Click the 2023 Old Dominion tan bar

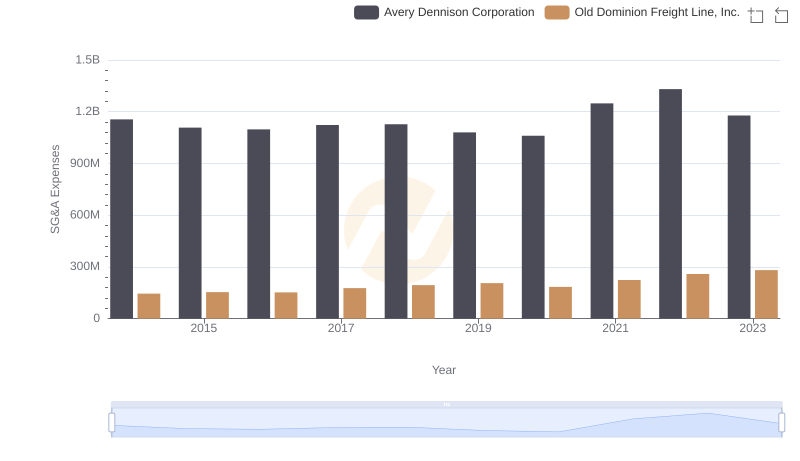tap(766, 294)
